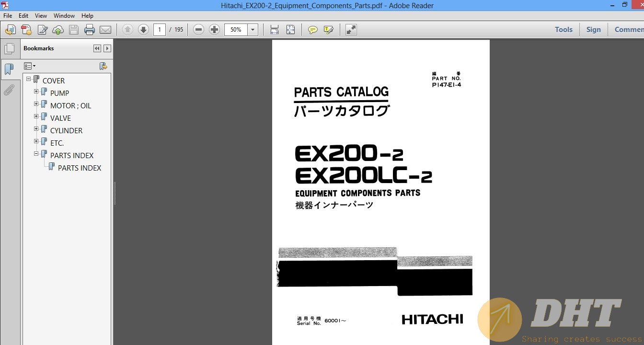Go to previous page arrow
Image resolution: width=644 pixels, height=345 pixels.
point(127,30)
